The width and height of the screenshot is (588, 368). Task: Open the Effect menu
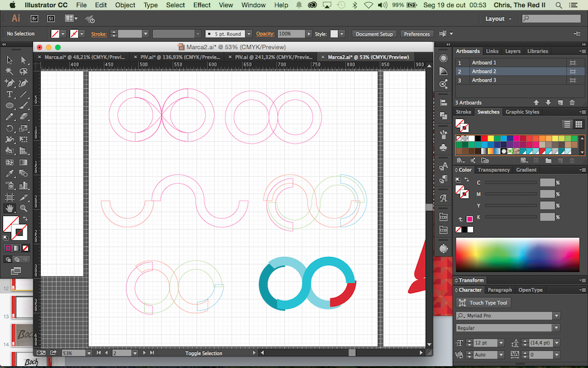click(202, 5)
